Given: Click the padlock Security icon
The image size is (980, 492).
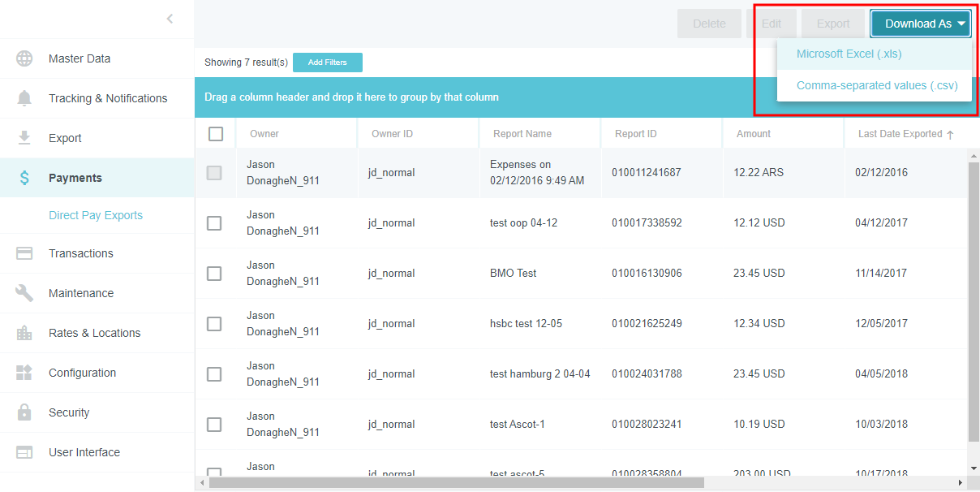Looking at the screenshot, I should coord(24,412).
